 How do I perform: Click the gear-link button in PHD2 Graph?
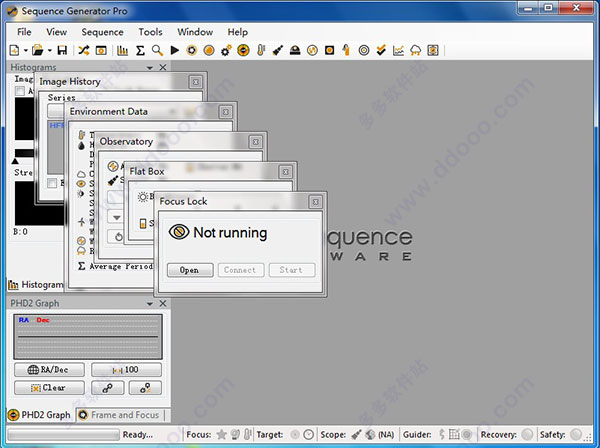click(x=145, y=388)
